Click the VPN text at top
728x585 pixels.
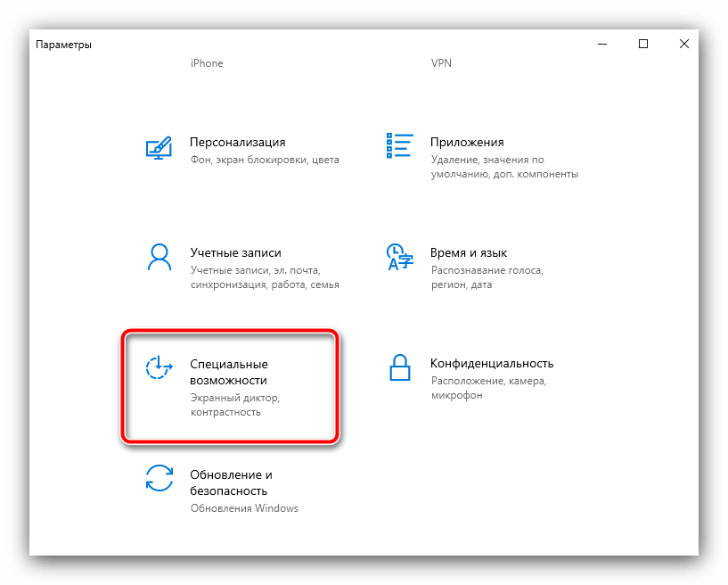tap(441, 63)
